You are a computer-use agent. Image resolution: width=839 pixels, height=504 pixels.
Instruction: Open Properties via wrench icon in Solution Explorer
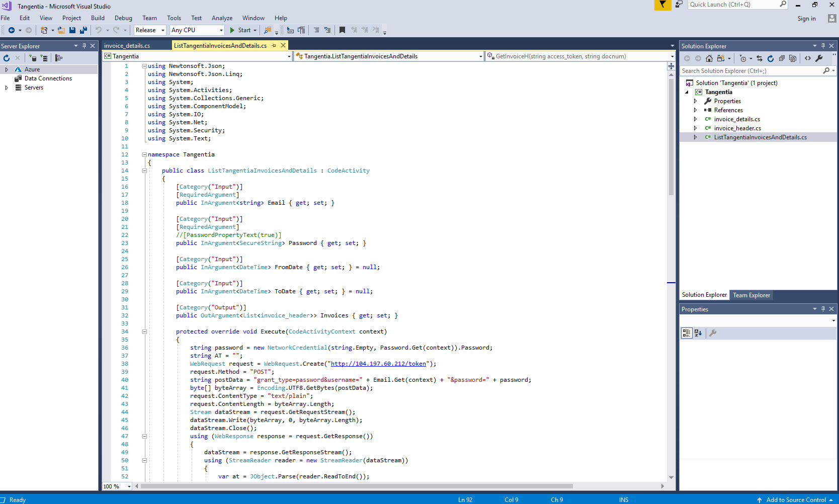819,58
